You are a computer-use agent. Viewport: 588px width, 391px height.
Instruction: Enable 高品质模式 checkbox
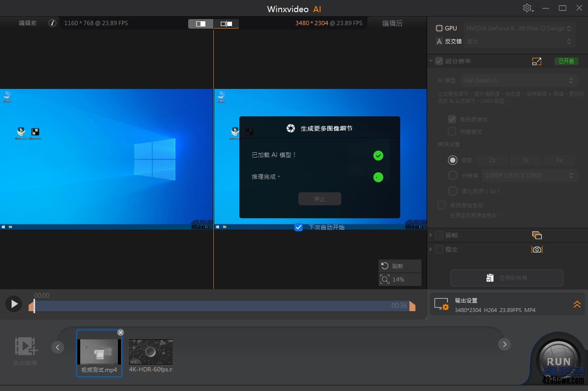tap(452, 119)
